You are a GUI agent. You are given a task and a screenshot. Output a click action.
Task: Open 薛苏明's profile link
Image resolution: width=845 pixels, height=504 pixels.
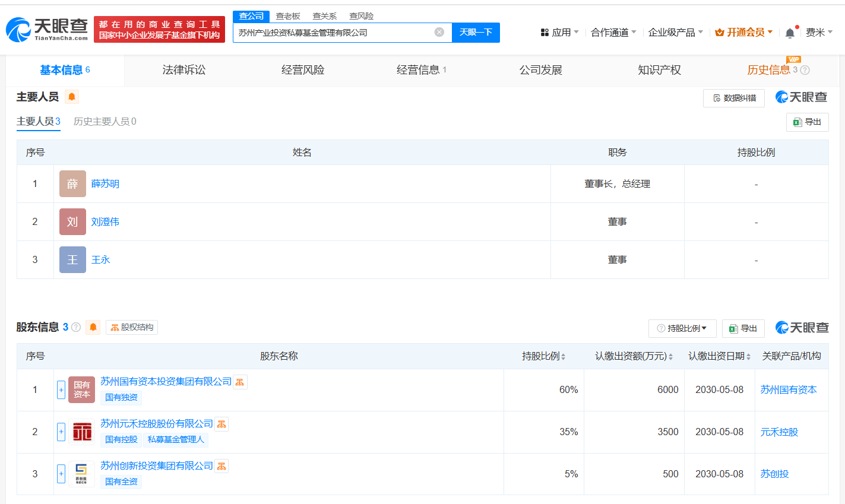point(105,184)
